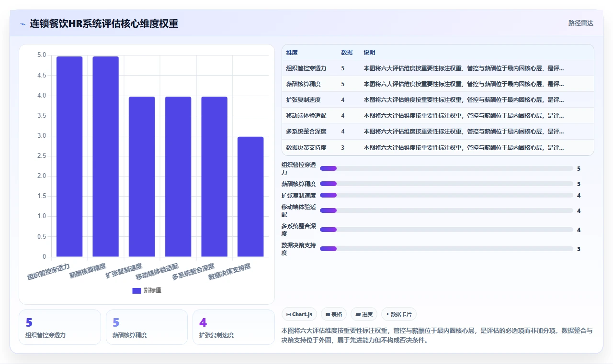
Task: Click the 薪酬核算精度 chart bar
Action: tap(106, 156)
